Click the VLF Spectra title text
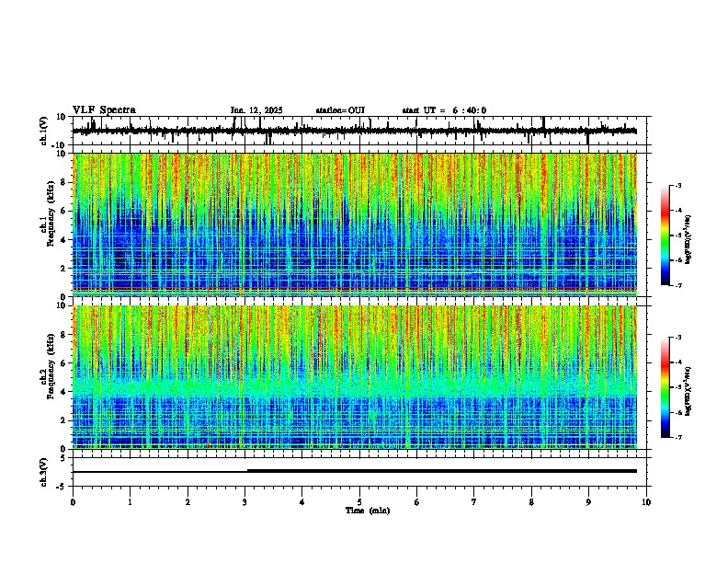The height and width of the screenshot is (563, 728). tap(104, 110)
